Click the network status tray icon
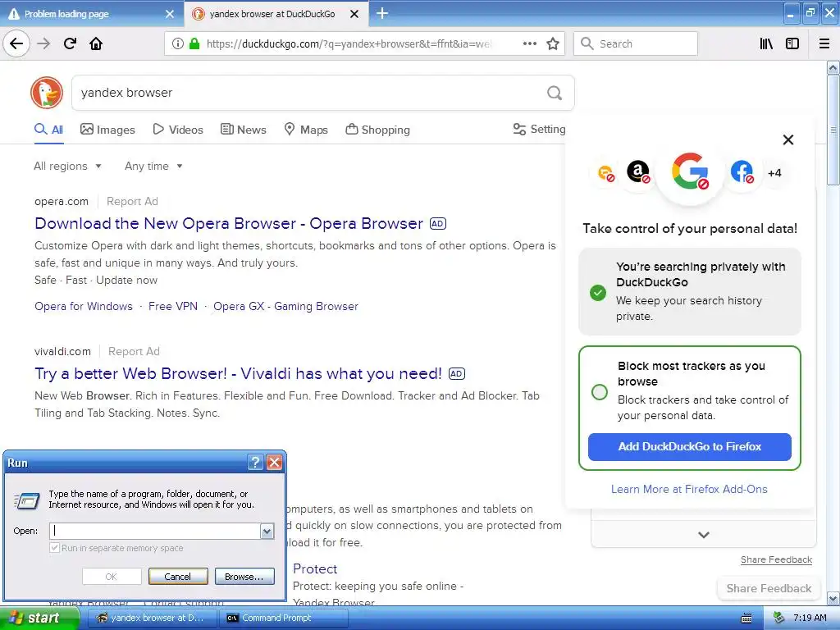This screenshot has width=840, height=630. tap(779, 618)
